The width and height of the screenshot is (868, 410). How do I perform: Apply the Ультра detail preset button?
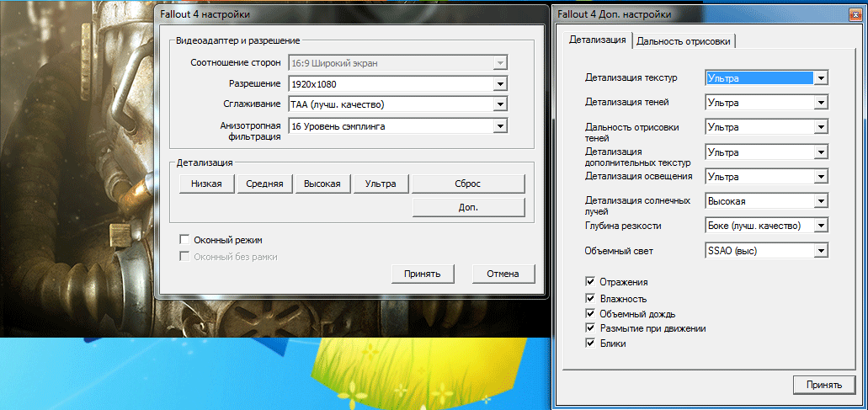tap(381, 184)
